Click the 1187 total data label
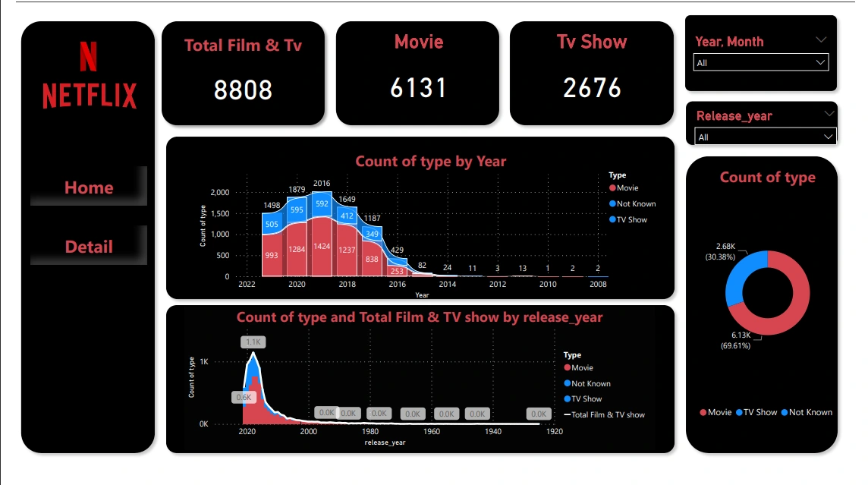This screenshot has width=868, height=485. point(372,218)
